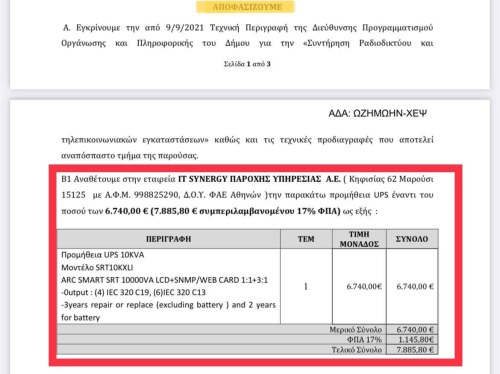Click the page indicator Σελίδα 1 από 3

pyautogui.click(x=247, y=64)
